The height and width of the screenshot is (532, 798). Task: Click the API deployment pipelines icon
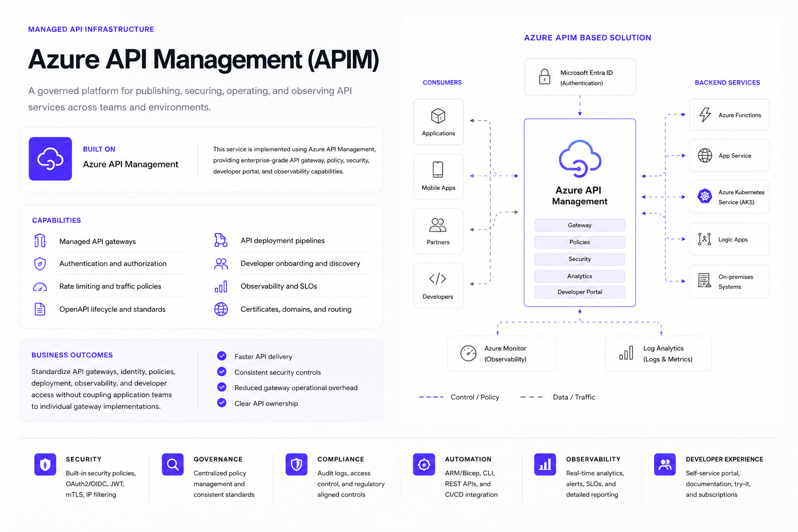(221, 240)
